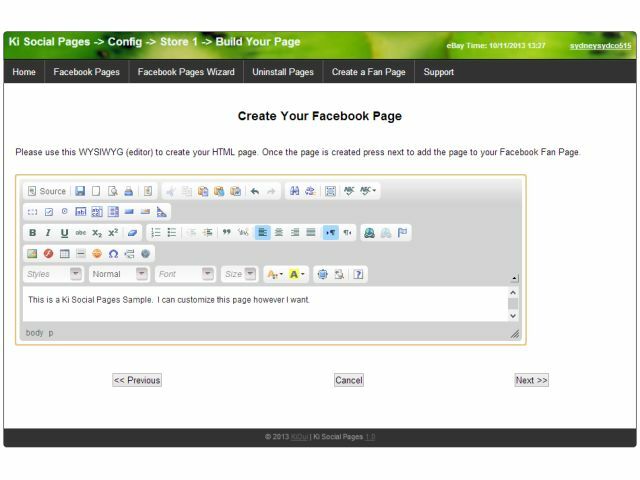640x480 pixels.
Task: Insert an Image icon
Action: coord(32,253)
